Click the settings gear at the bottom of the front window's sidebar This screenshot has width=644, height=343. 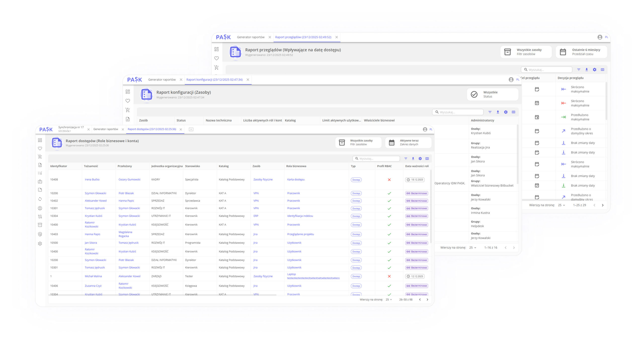[40, 243]
